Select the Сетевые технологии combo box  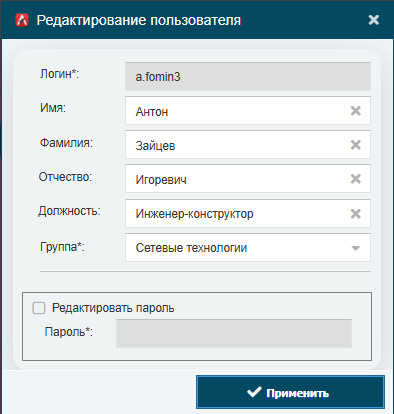(248, 248)
